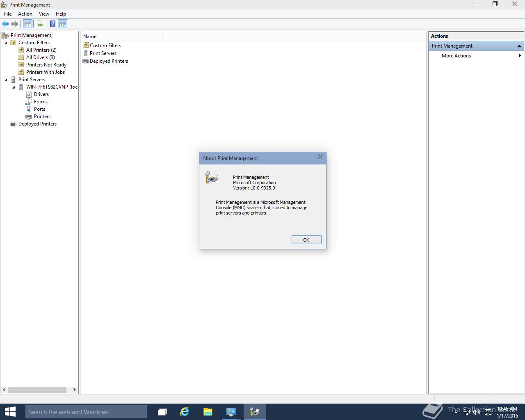Collapse the Custom Filters tree expander
The image size is (525, 420).
point(6,43)
